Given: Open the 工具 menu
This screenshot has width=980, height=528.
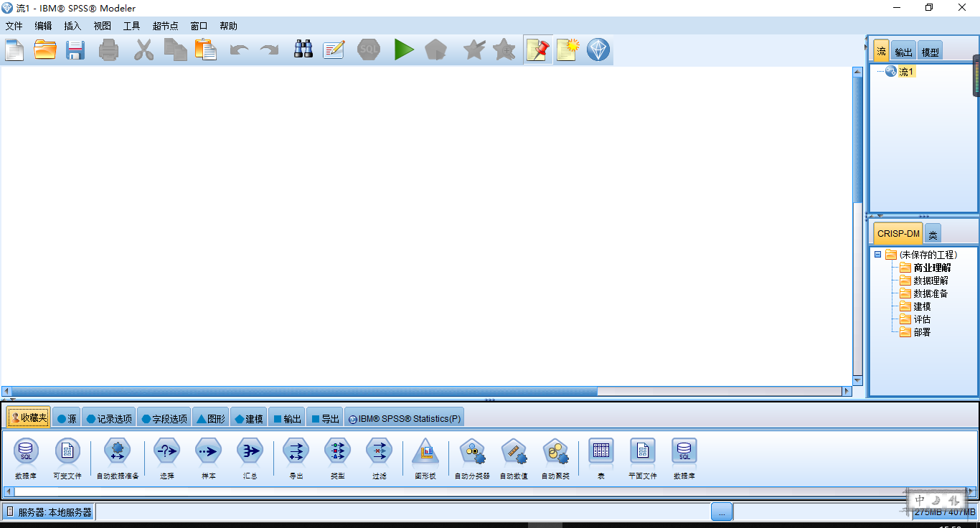Looking at the screenshot, I should [x=132, y=26].
